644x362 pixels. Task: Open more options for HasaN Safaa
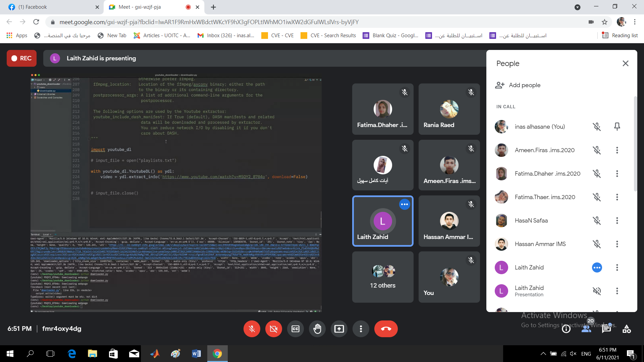tap(617, 221)
